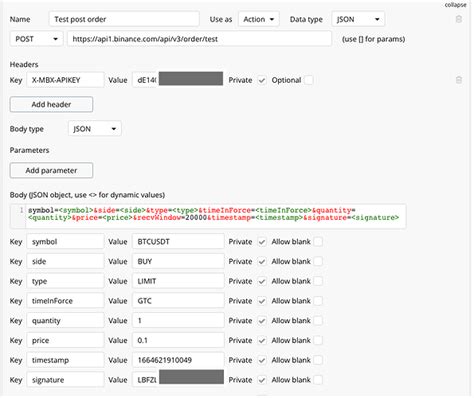Click the timestamp key field
The image size is (474, 398).
coord(65,360)
